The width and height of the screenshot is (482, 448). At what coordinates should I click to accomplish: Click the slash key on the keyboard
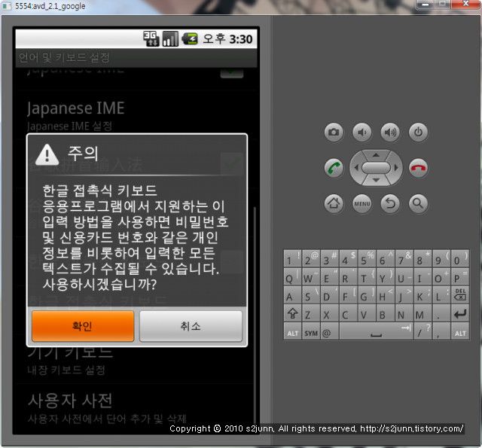(x=423, y=331)
